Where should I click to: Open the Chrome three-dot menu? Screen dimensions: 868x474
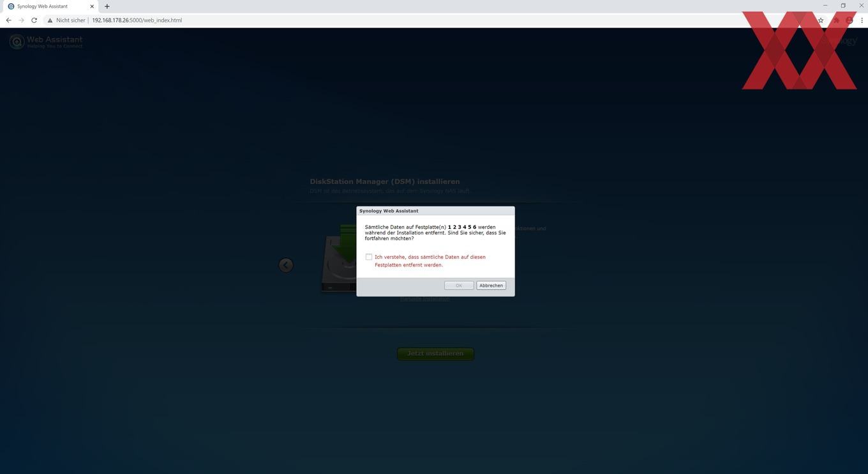(x=862, y=20)
